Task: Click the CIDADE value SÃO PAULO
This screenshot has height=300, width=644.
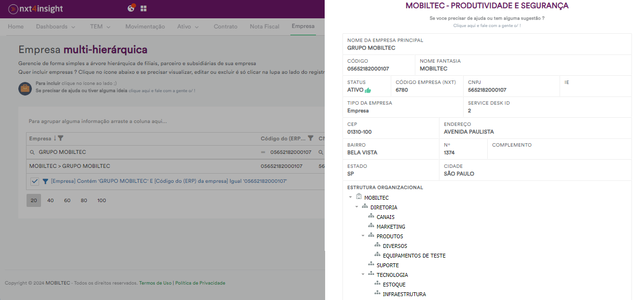Action: [x=459, y=174]
